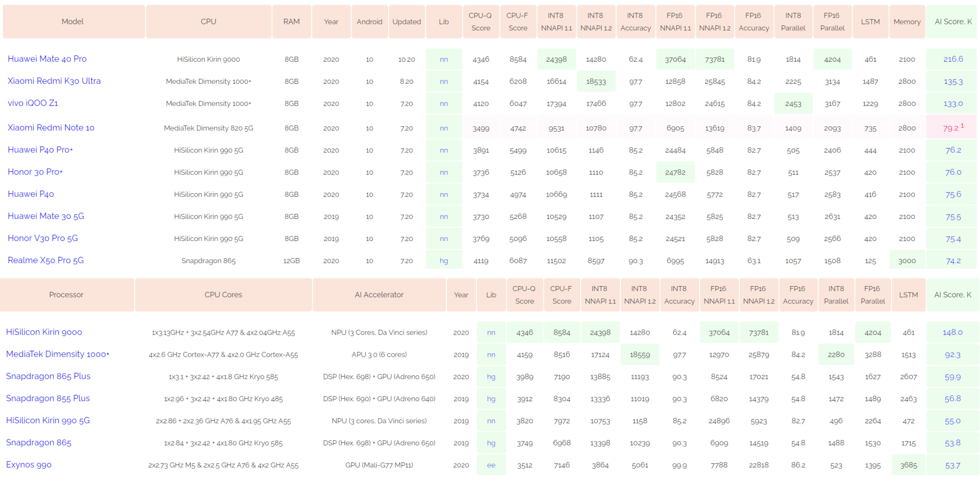Click the 'ee' Lib value for Exynos 990
Viewport: 980px width, 485px height.
491,465
